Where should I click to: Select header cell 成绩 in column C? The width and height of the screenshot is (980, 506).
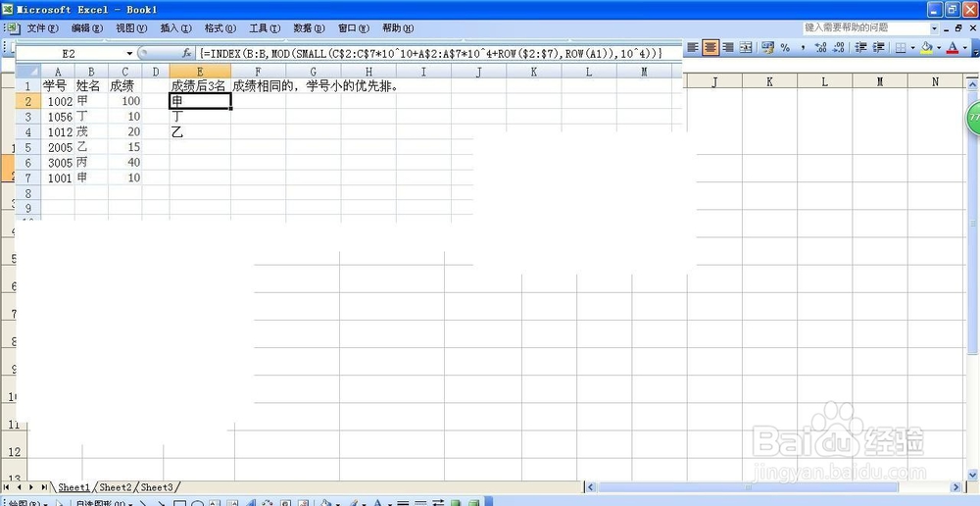(x=125, y=85)
